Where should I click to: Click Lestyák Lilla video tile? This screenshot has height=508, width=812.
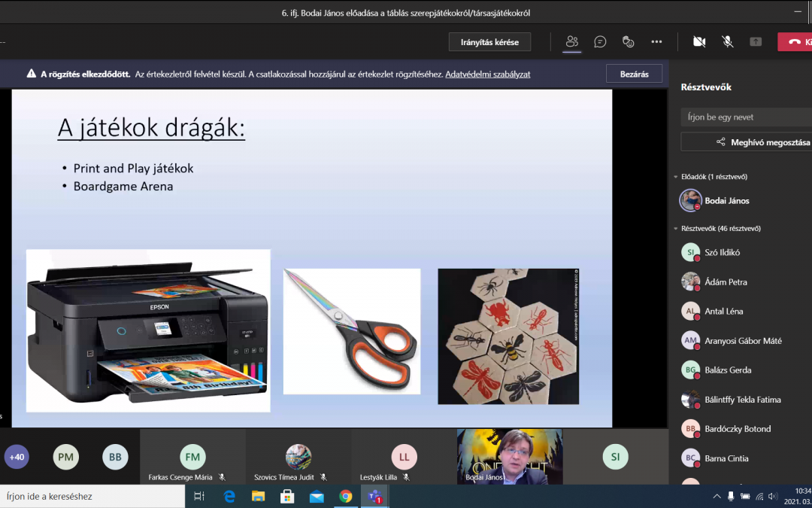(x=404, y=457)
